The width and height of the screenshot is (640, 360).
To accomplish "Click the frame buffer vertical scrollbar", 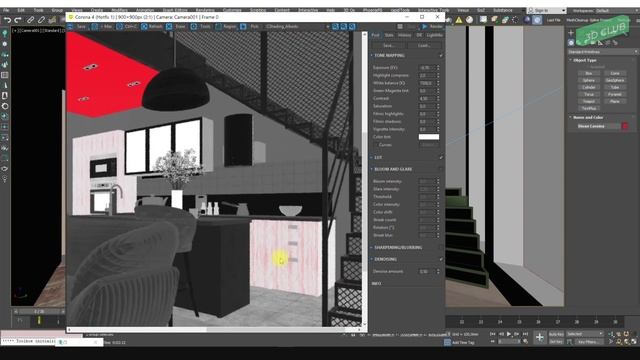I will coord(364,180).
